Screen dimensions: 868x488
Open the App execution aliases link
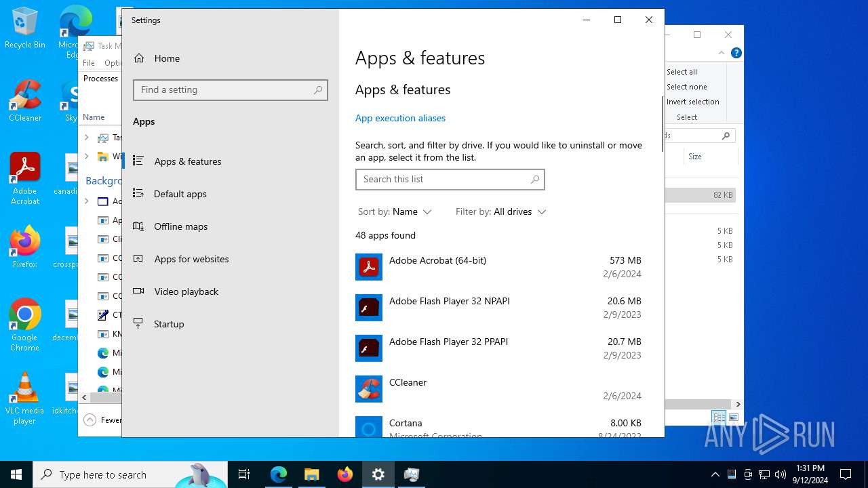(400, 118)
